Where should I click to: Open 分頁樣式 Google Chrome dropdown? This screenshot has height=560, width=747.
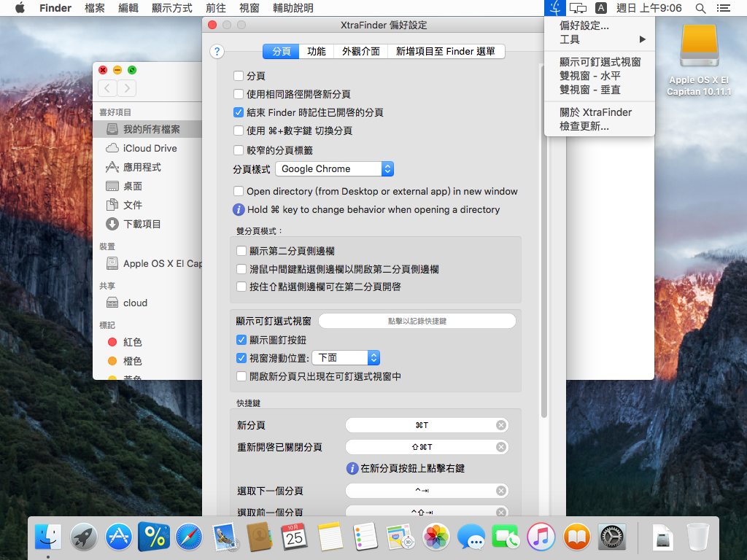click(x=334, y=169)
